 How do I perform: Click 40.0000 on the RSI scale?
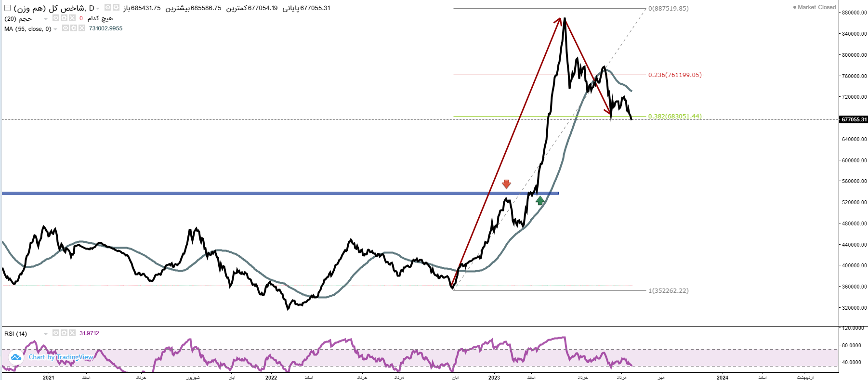click(852, 362)
